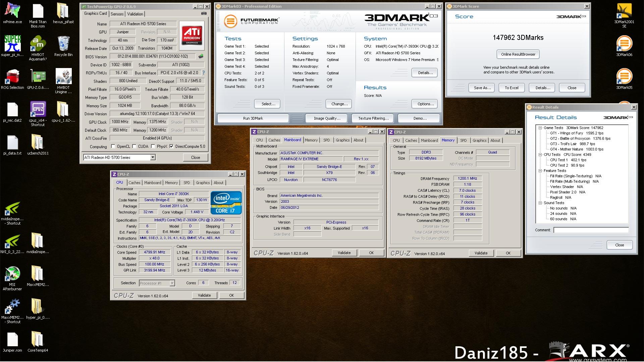This screenshot has width=644, height=362.
Task: Click Texture Filtering... button
Action: pos(373,118)
